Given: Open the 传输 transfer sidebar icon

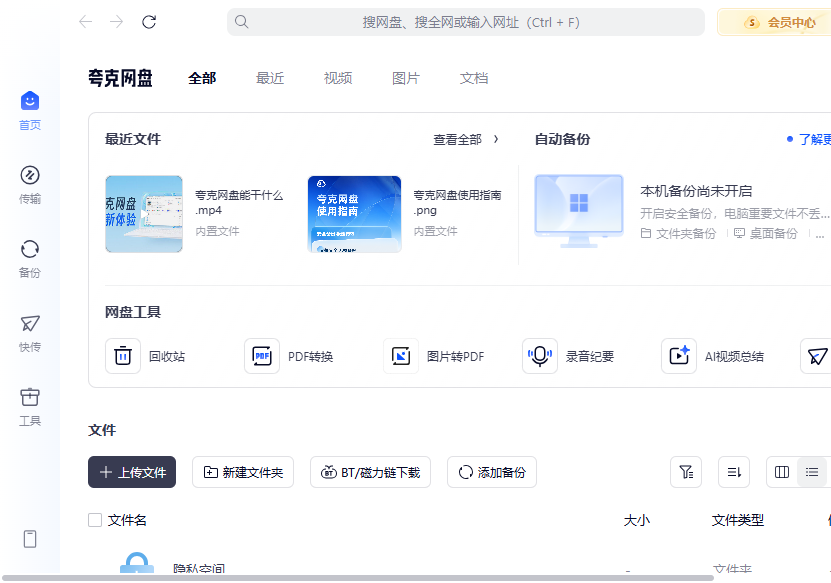Looking at the screenshot, I should click(30, 175).
